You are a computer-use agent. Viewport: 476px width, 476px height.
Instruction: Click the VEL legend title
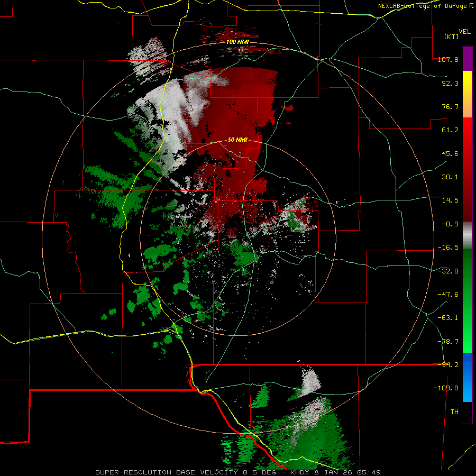tap(464, 32)
